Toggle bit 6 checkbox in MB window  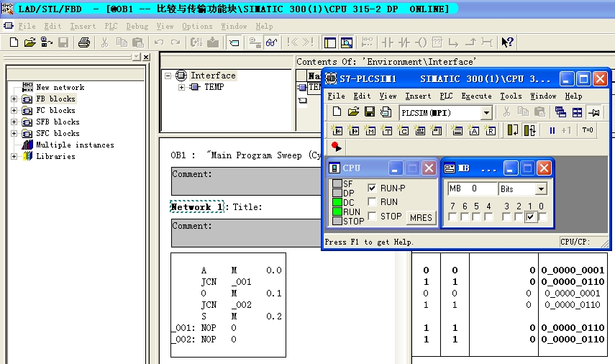(x=465, y=217)
